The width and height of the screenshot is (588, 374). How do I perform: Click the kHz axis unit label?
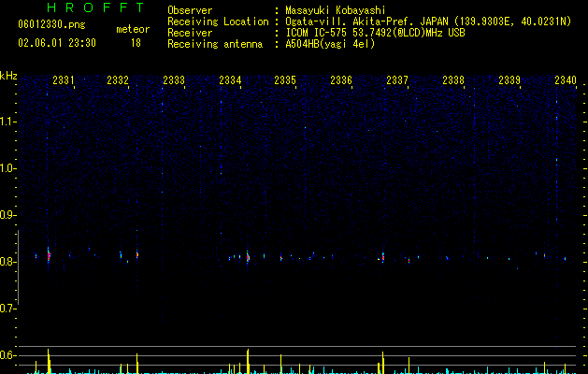click(x=8, y=76)
